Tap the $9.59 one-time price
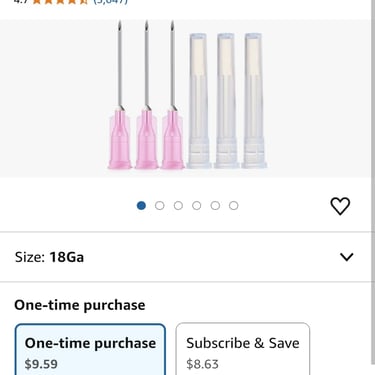 tap(41, 364)
